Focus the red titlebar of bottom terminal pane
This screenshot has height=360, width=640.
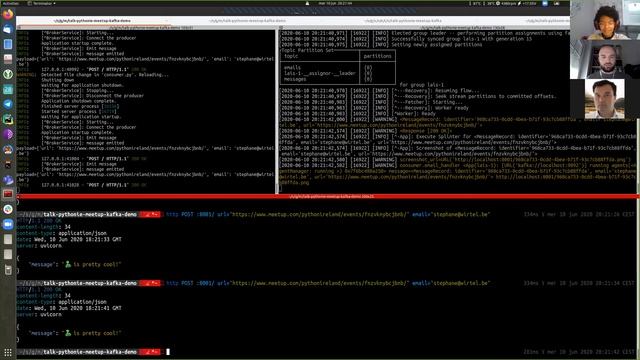coord(328,196)
